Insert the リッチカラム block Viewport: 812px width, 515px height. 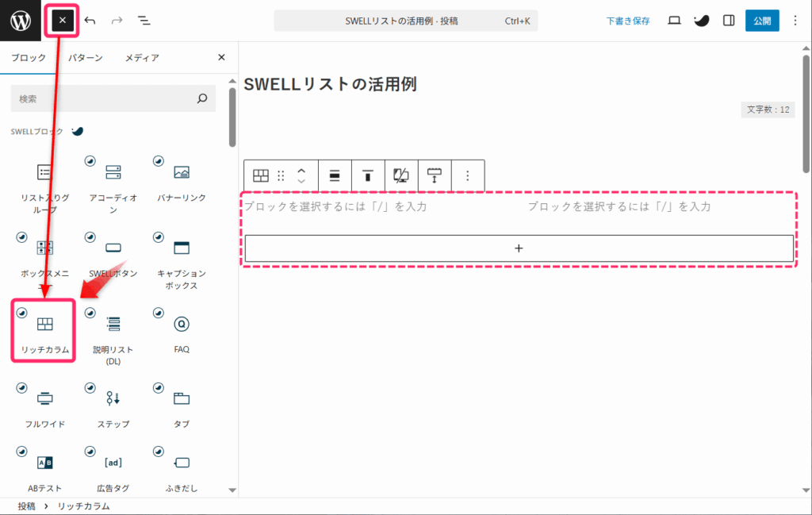pos(44,332)
